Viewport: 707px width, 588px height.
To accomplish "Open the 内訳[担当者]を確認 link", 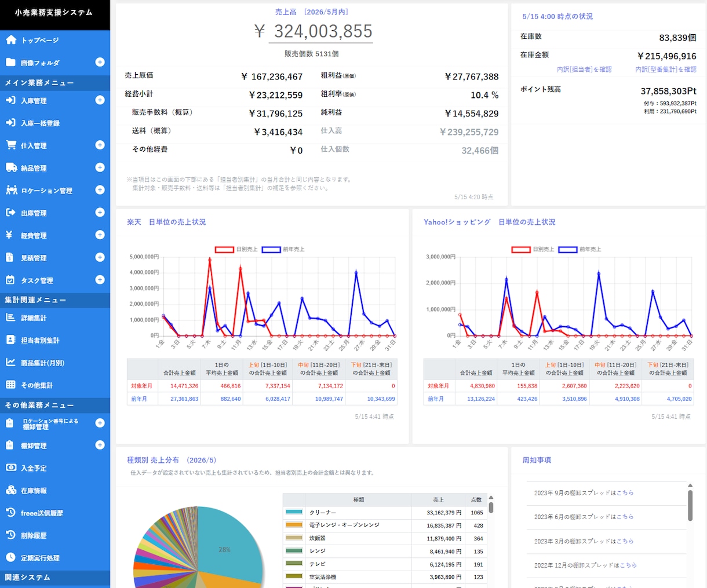I will point(584,70).
